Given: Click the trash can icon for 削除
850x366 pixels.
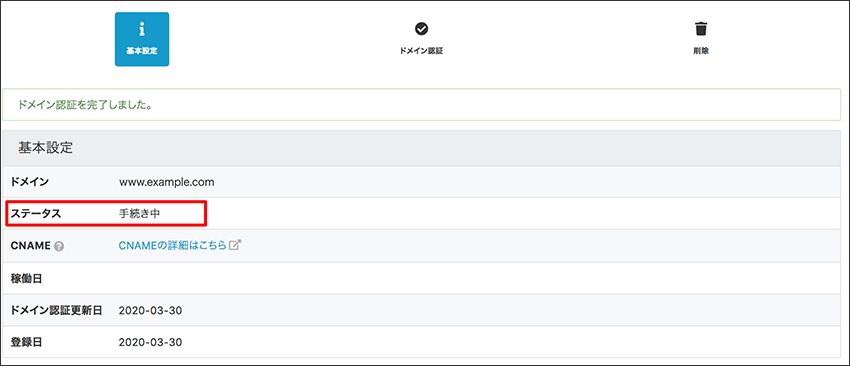Looking at the screenshot, I should tap(701, 29).
